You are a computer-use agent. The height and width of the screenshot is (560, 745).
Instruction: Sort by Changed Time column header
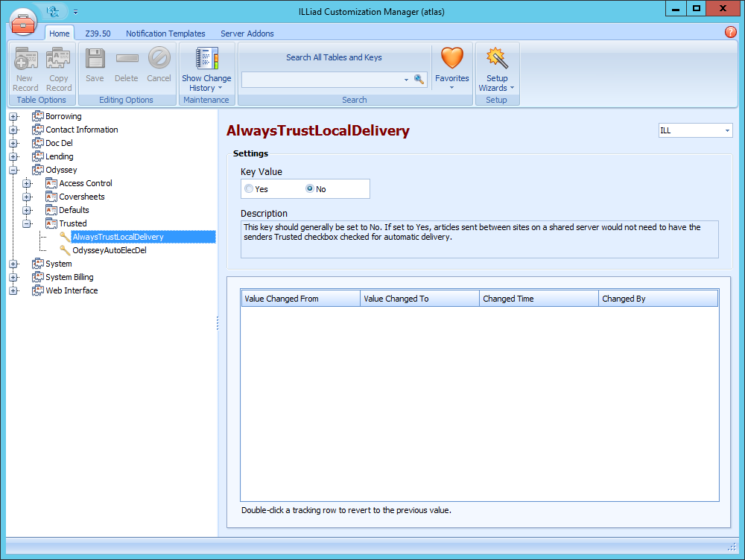tap(539, 299)
